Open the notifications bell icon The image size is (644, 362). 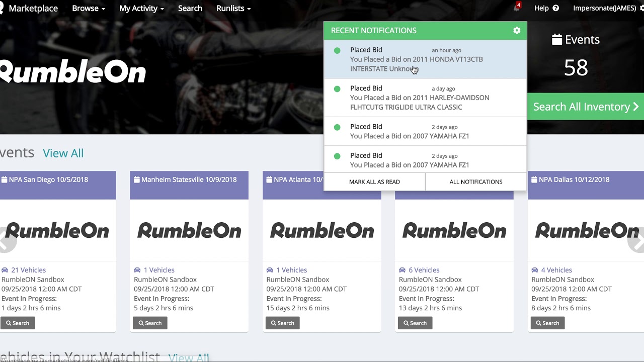point(517,8)
